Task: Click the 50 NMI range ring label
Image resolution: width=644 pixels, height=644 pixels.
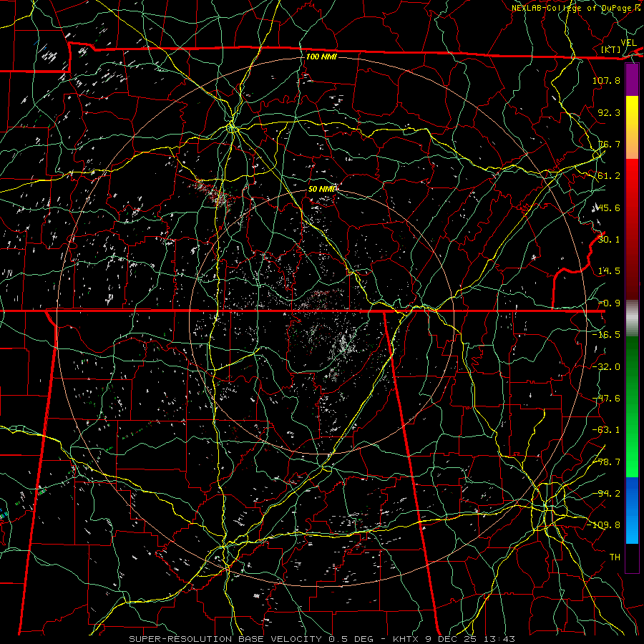Action: pyautogui.click(x=322, y=189)
